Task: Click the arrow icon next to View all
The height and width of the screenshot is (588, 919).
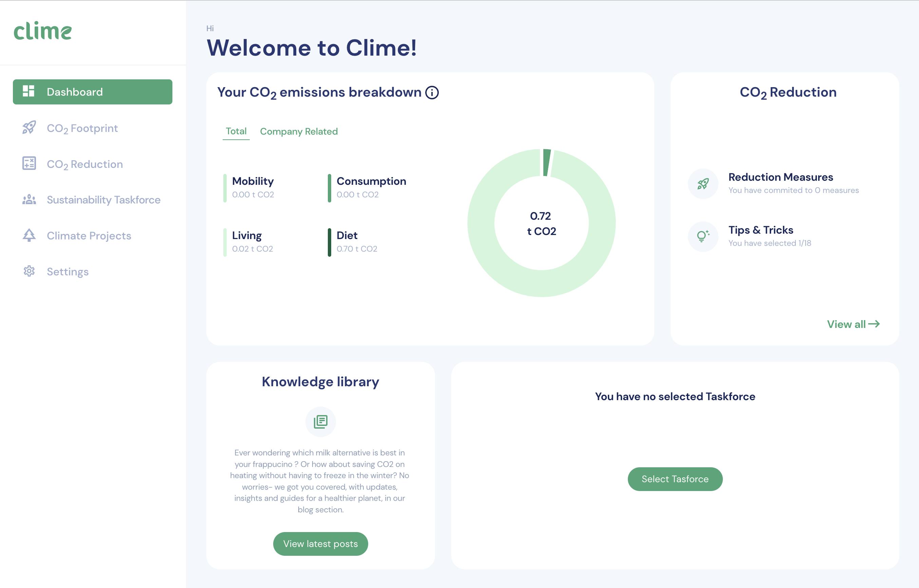Action: coord(874,324)
